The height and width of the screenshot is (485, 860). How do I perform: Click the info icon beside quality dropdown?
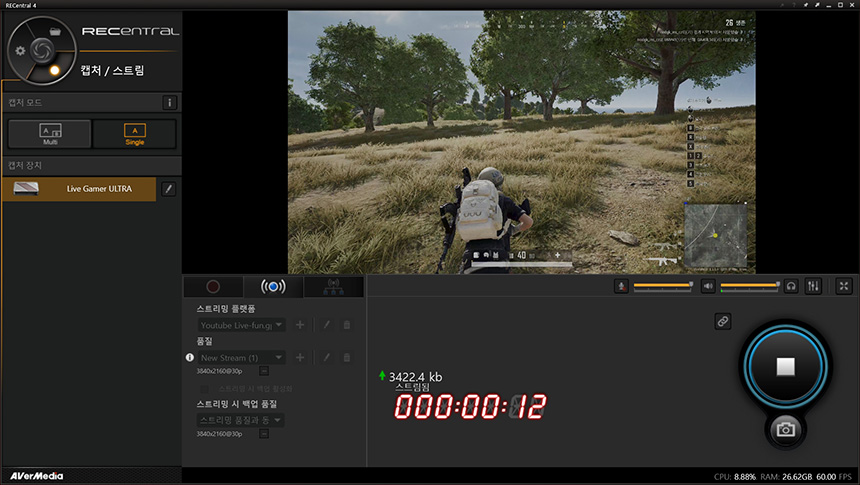[190, 357]
